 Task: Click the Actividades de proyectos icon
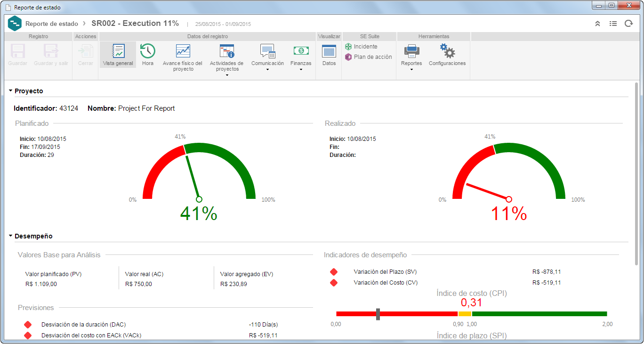(226, 51)
